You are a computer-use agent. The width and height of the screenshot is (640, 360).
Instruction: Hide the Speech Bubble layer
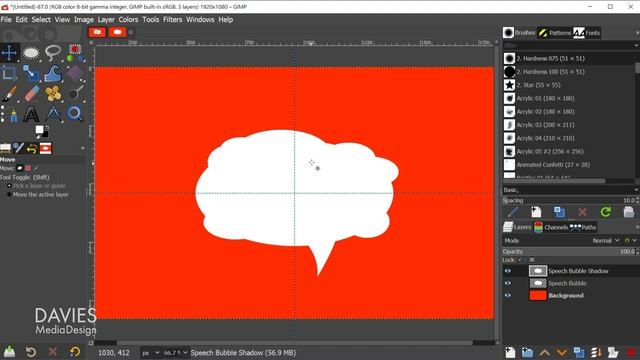(x=508, y=283)
